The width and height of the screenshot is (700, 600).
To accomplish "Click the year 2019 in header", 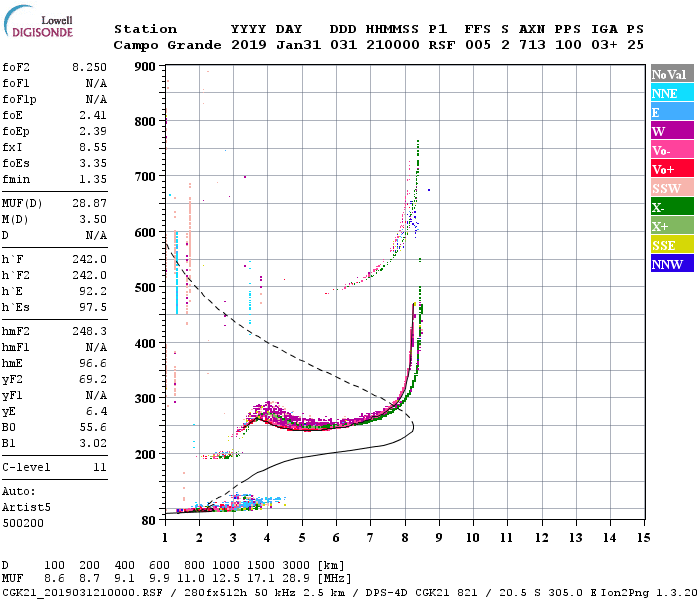I will point(249,45).
